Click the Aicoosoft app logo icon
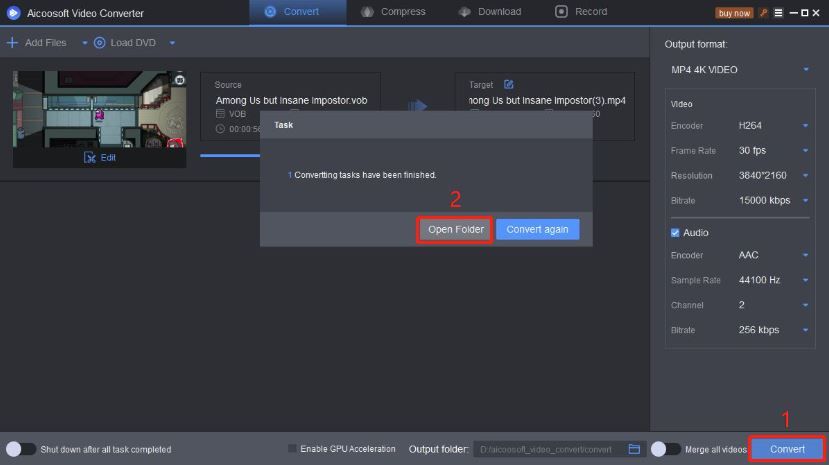This screenshot has width=829, height=465. 14,13
